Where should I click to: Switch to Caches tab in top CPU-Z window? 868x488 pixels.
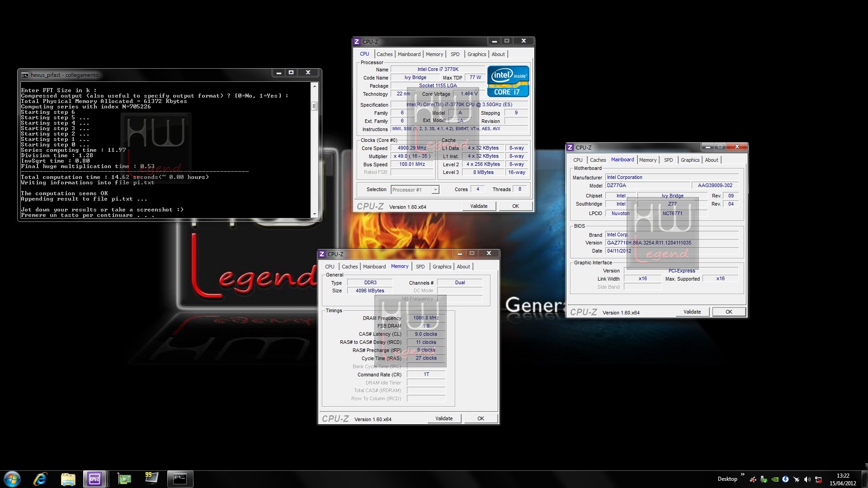(385, 54)
